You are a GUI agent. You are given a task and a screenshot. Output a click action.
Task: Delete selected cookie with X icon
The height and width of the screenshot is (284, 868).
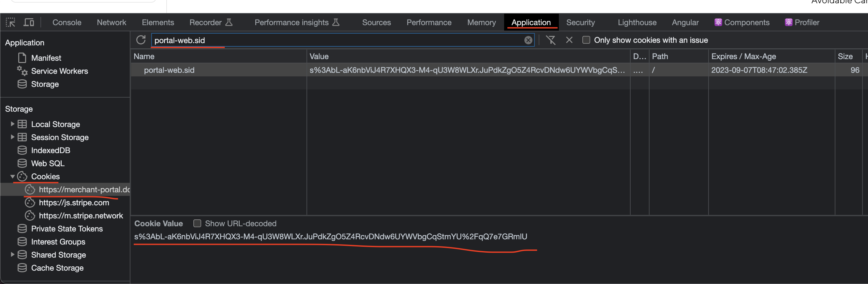pyautogui.click(x=569, y=40)
